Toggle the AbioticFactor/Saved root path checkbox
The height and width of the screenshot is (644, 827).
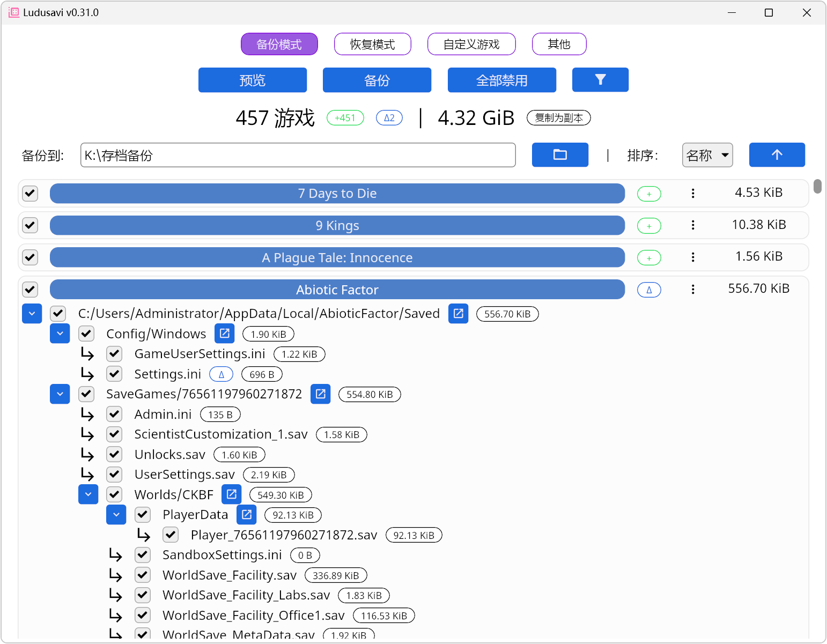(x=58, y=314)
